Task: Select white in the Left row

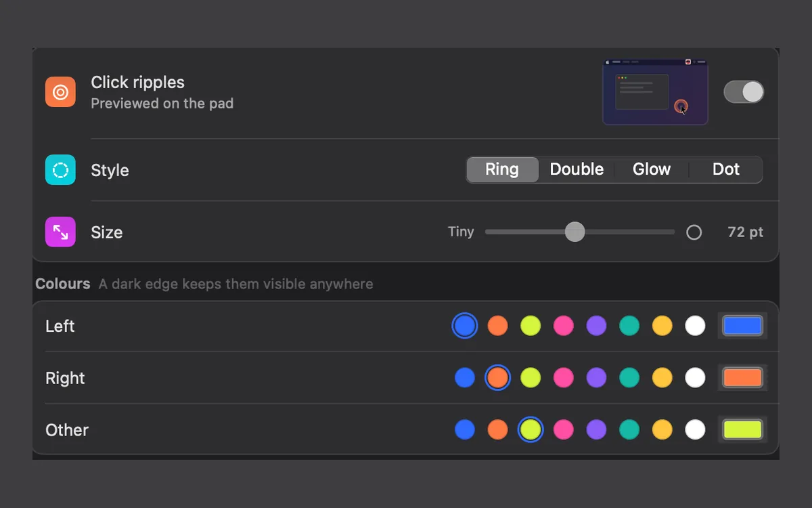Action: coord(695,326)
